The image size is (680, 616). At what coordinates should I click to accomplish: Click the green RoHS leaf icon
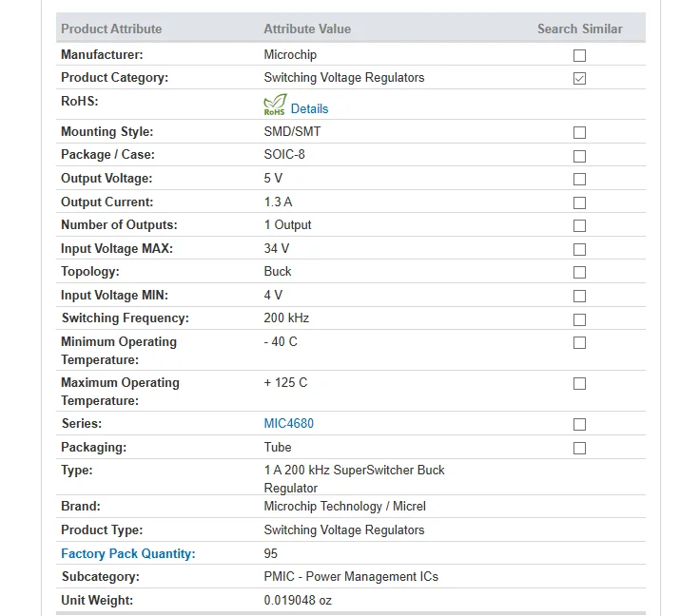(x=275, y=105)
